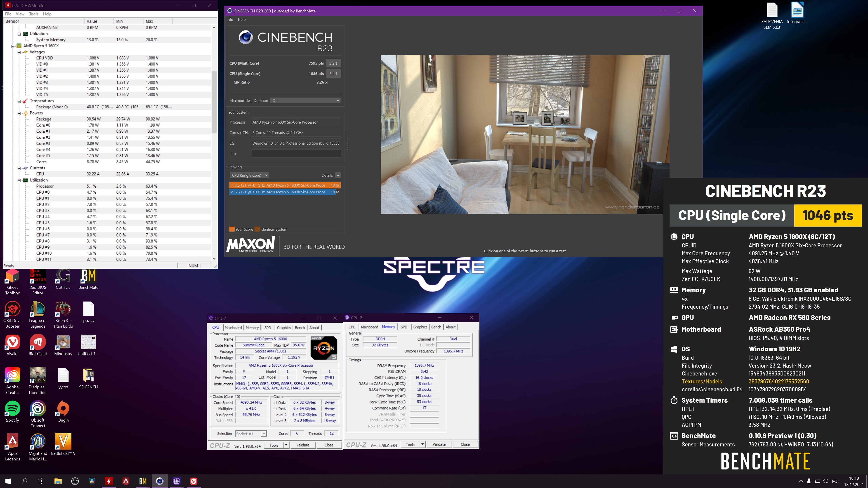This screenshot has width=868, height=488.
Task: Collapse Temperatures node in HWMonitor
Action: coord(19,101)
